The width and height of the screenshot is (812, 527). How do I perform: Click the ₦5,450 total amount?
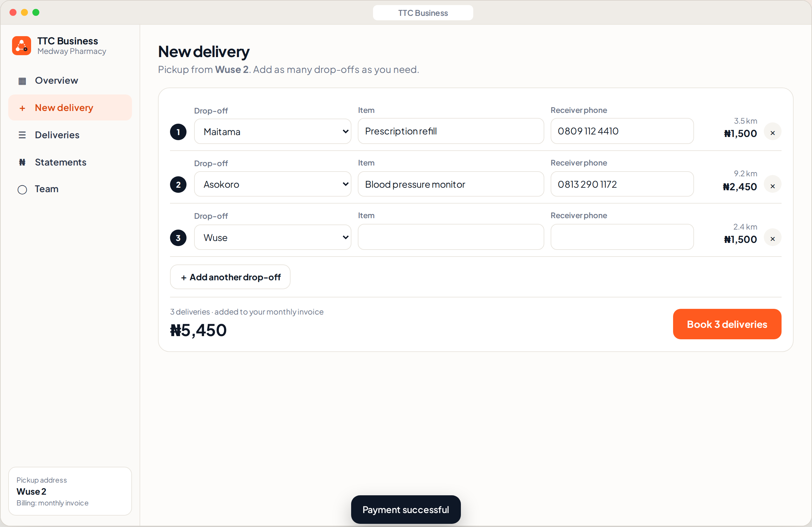point(198,330)
